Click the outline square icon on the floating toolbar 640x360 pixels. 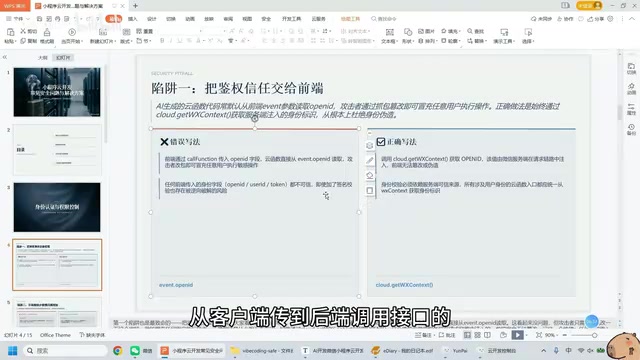369,191
